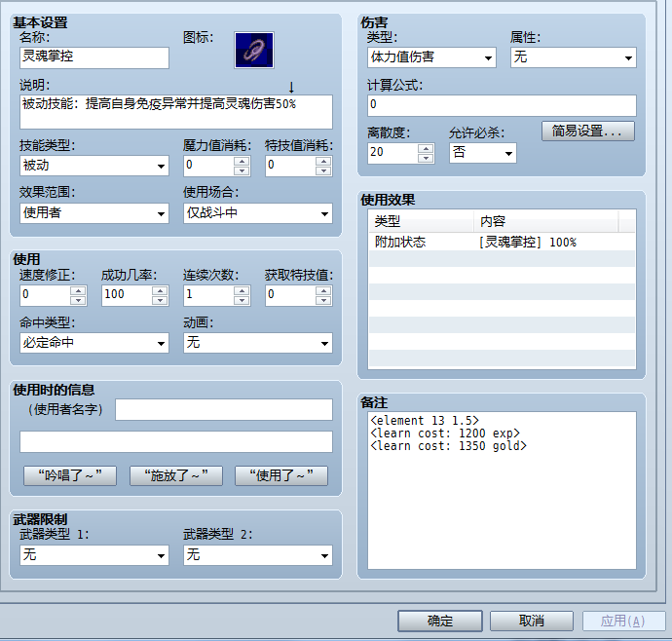Decrease 连续次数 with down arrow

click(x=242, y=300)
